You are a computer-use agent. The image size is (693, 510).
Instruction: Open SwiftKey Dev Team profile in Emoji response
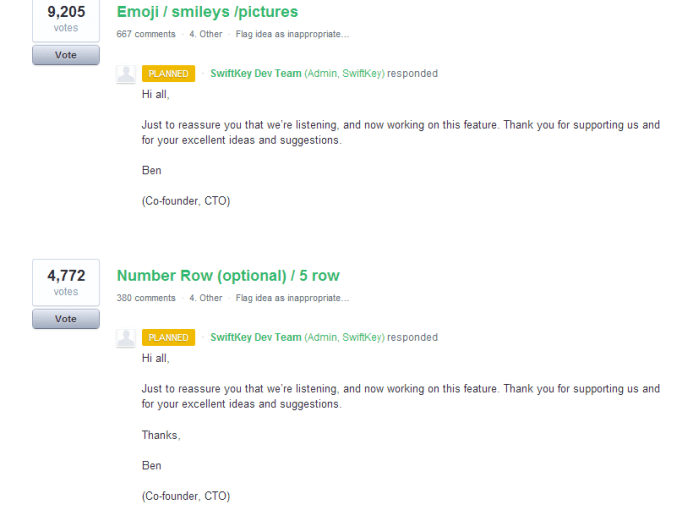tap(255, 74)
